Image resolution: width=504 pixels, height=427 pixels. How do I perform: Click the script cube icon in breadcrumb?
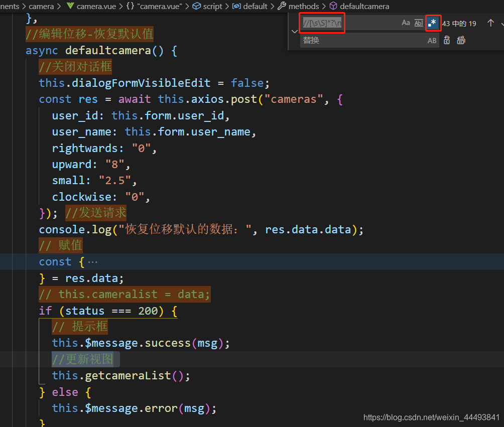coord(196,6)
